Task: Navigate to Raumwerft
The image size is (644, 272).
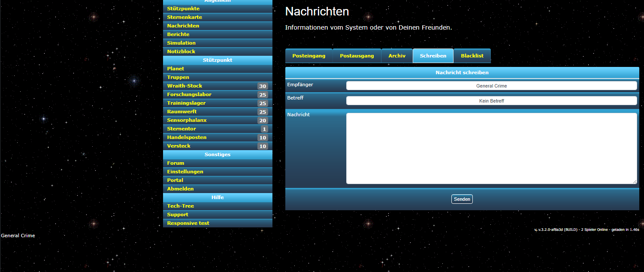Action: [182, 112]
